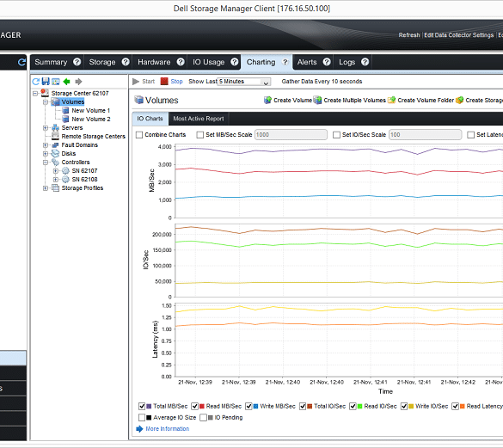Click the Storage Profiles icon

(56, 187)
